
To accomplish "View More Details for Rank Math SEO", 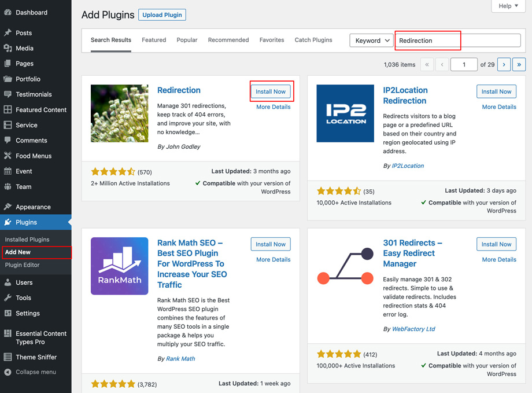I will [274, 259].
